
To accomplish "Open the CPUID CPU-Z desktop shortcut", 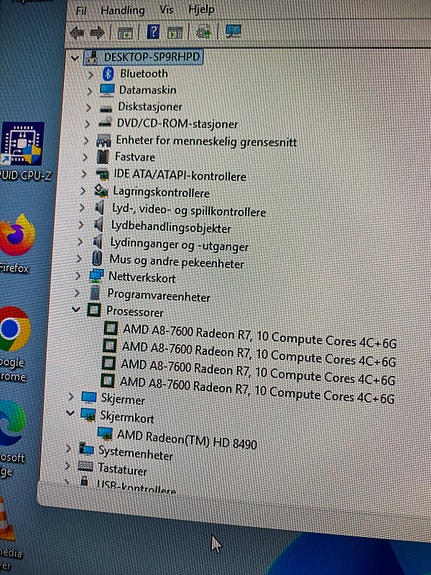I will click(x=23, y=151).
